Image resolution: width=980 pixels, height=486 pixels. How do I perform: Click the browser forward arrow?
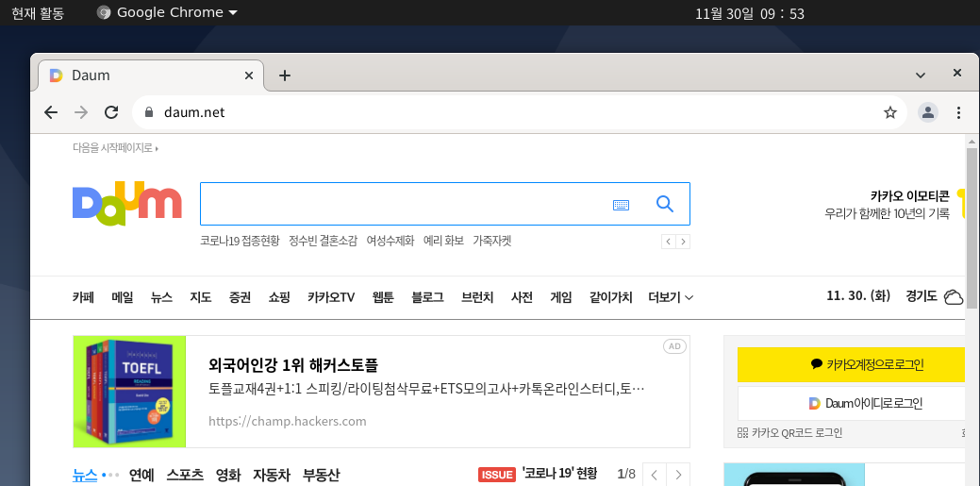tap(81, 112)
